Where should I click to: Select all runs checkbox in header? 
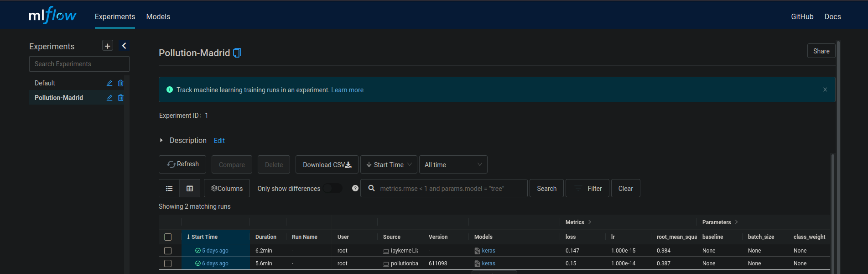[168, 237]
